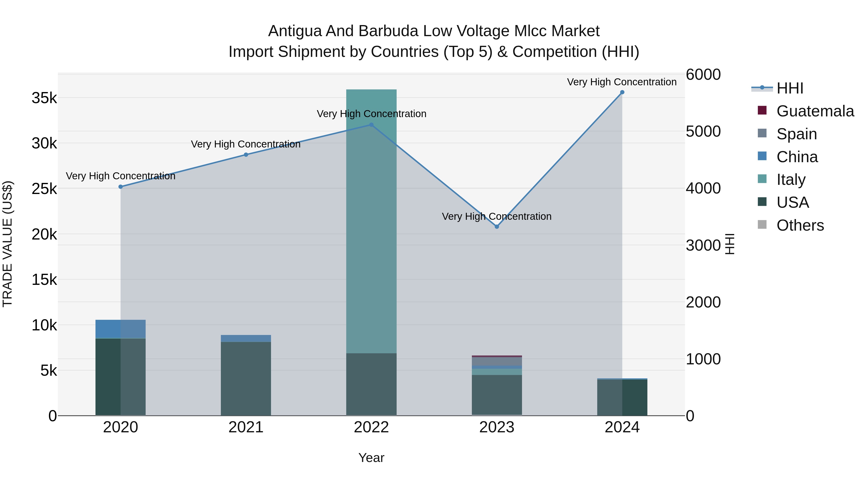Viewport: 868px width, 488px height.
Task: Toggle the USA legend entry
Action: pyautogui.click(x=783, y=202)
